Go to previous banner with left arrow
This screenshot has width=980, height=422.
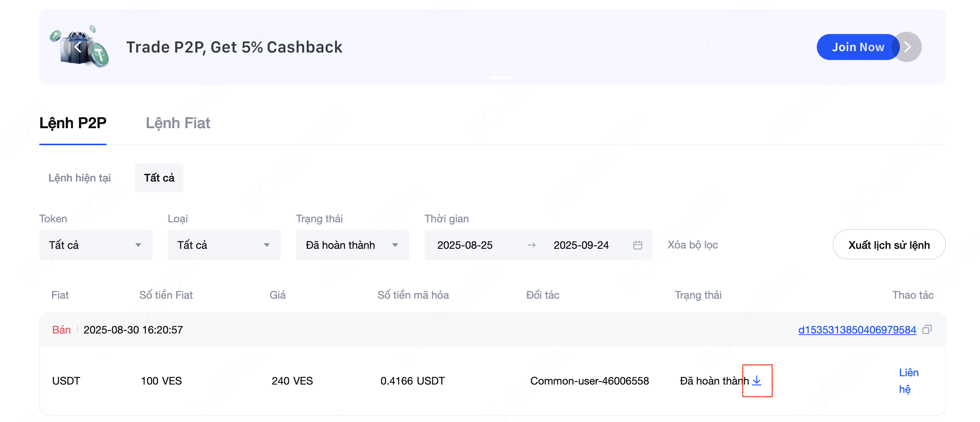point(78,47)
